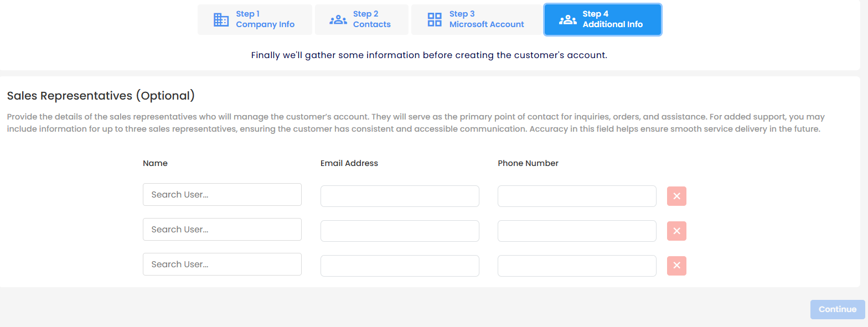Screen dimensions: 868x327
Task: Go to Step 2 Contacts tab
Action: 361,20
